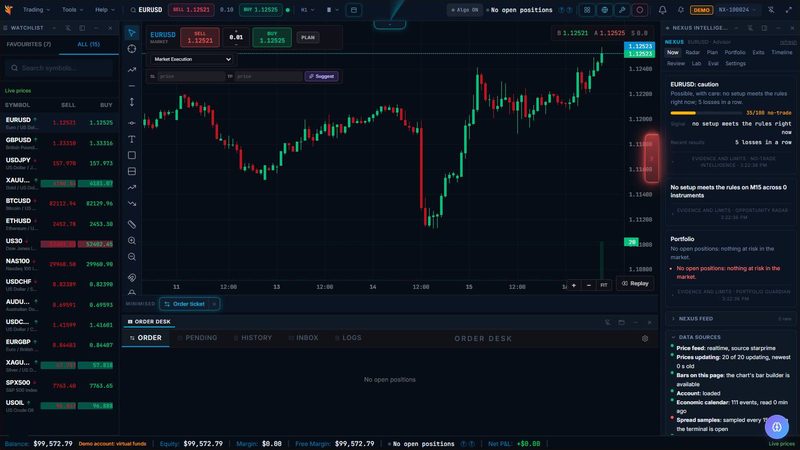Toggle Algo ON switch
Image resolution: width=800 pixels, height=450 pixels.
point(465,10)
